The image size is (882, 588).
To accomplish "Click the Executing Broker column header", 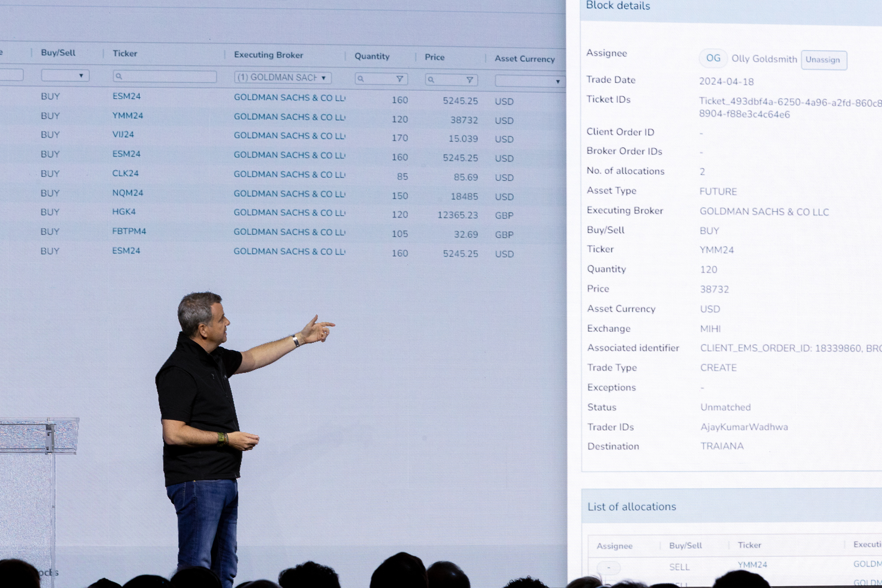I will (x=268, y=55).
